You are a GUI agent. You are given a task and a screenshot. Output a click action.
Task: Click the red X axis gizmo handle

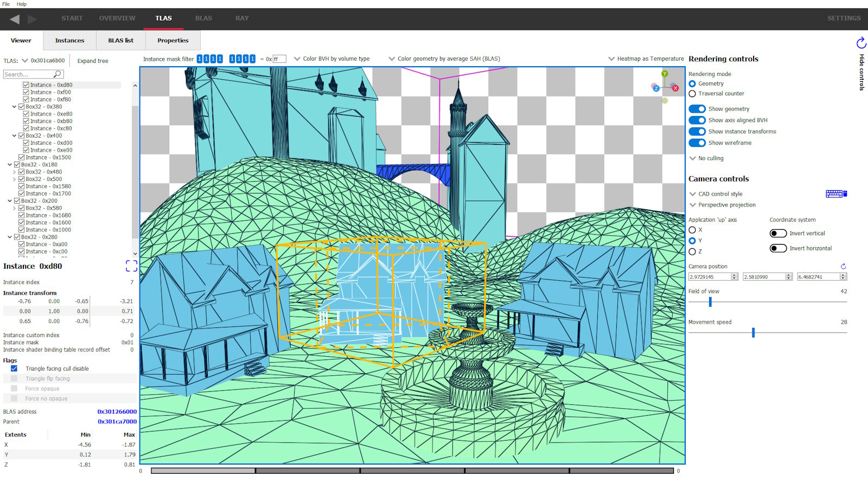675,88
